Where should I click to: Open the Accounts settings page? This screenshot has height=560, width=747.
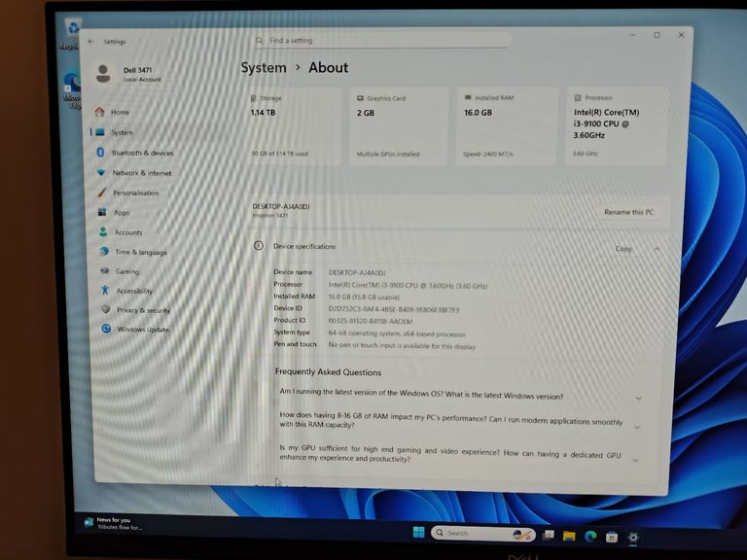point(128,232)
